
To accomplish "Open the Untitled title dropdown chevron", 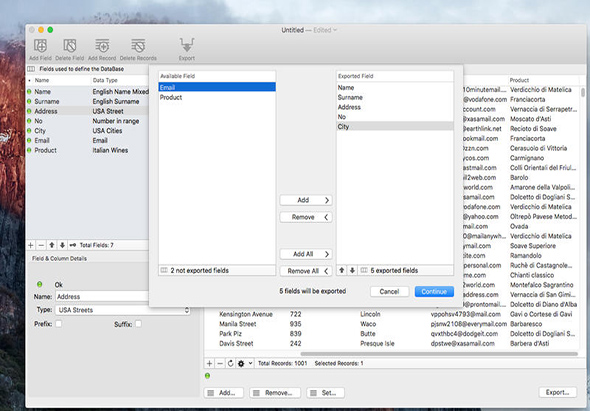I will coord(335,30).
